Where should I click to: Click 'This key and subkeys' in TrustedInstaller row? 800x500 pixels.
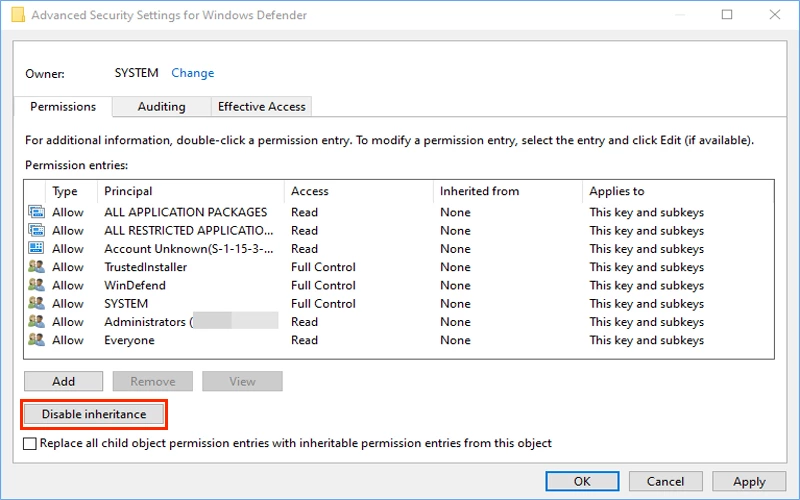[x=646, y=267]
